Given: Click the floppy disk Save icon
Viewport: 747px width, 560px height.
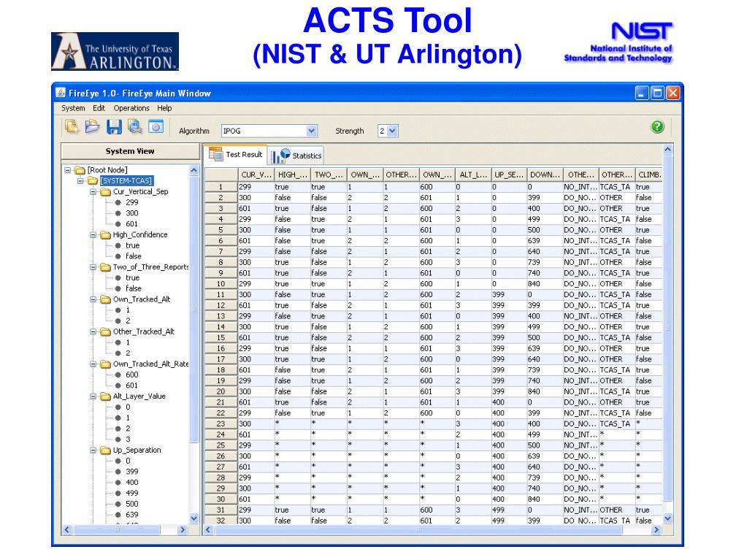Looking at the screenshot, I should pos(114,126).
